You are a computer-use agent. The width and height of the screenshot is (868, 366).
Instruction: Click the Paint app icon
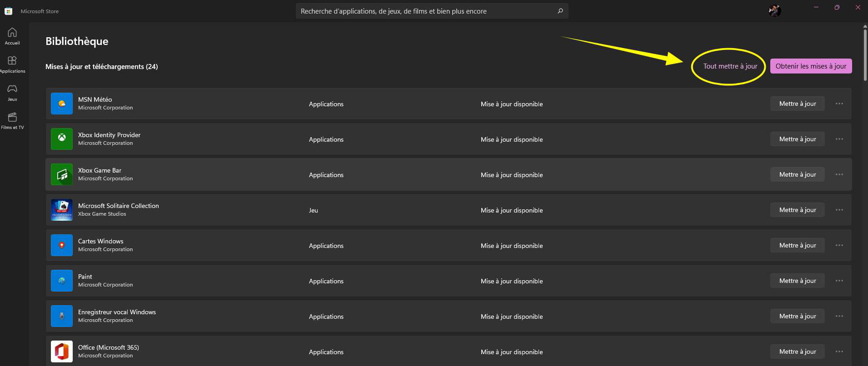coord(62,281)
